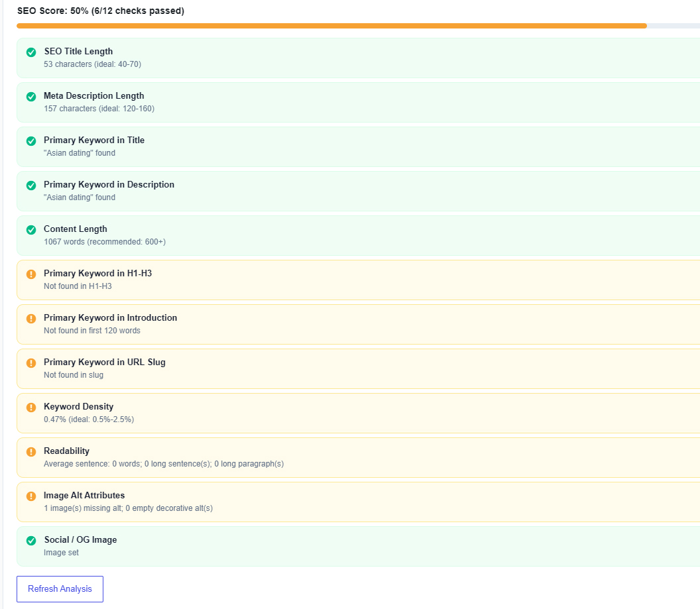This screenshot has width=700, height=609.
Task: Click the 'Not found in H1-H3' message
Action: coord(78,286)
